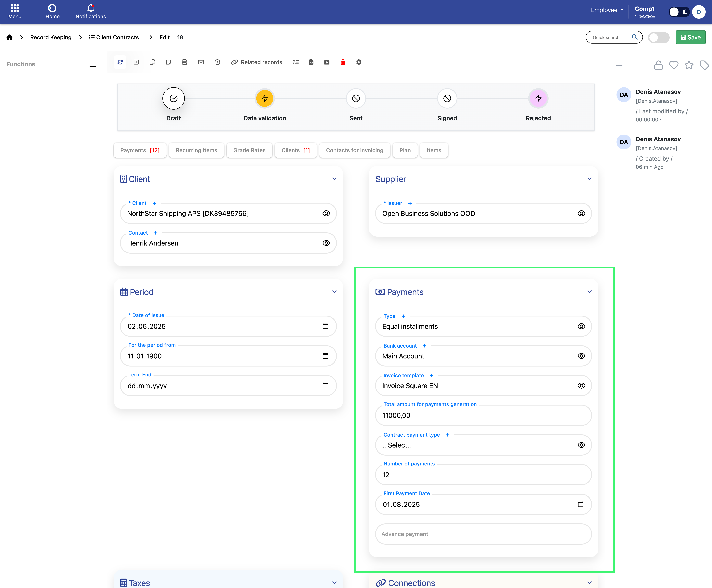Viewport: 712px width, 588px height.
Task: Toggle the dark mode switch
Action: pos(679,12)
